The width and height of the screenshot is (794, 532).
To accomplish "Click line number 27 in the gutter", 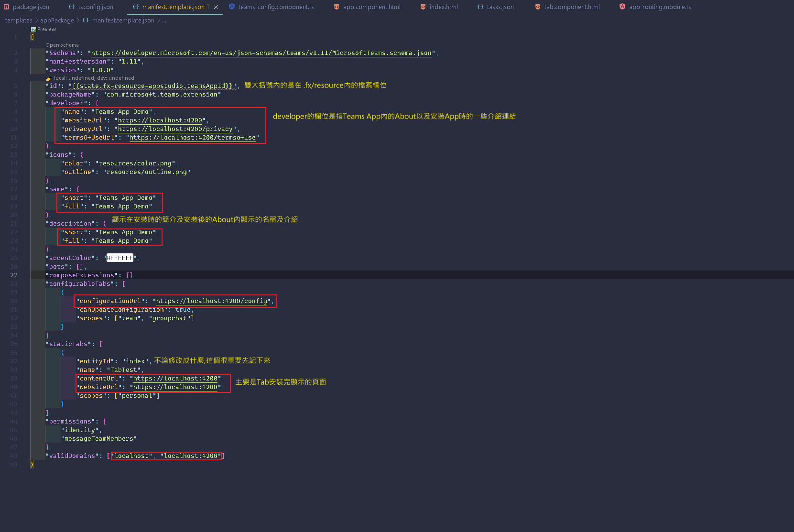I will click(14, 275).
